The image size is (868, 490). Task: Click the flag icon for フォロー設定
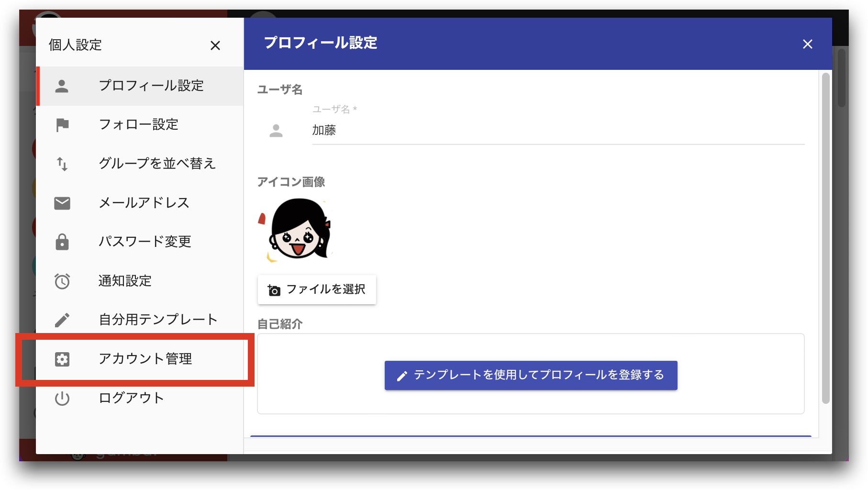62,125
